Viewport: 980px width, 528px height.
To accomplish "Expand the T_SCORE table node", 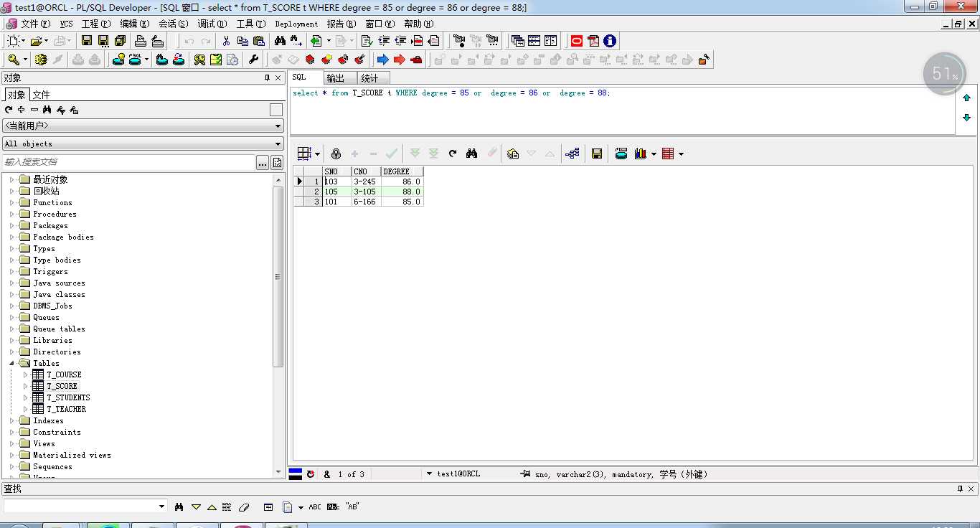I will (x=26, y=386).
